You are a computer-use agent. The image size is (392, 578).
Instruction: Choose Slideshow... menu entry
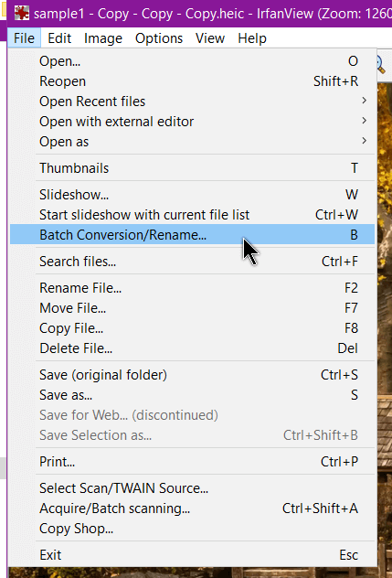tap(192, 195)
